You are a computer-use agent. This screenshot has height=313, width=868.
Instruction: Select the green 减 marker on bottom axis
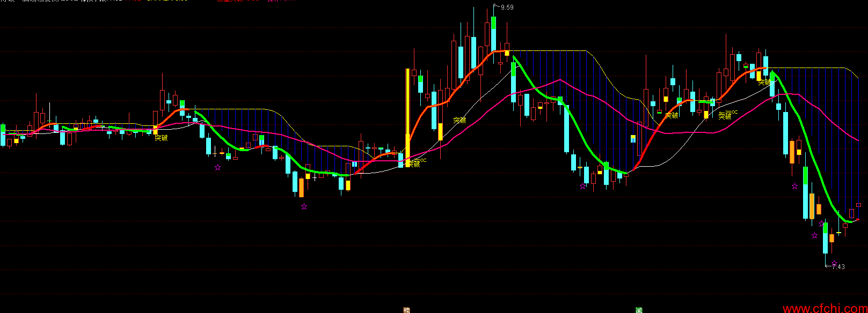639,310
